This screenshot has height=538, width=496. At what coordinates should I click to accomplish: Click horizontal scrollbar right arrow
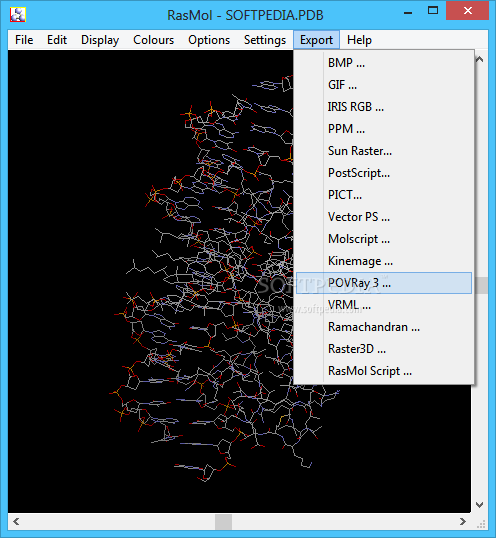tap(463, 522)
